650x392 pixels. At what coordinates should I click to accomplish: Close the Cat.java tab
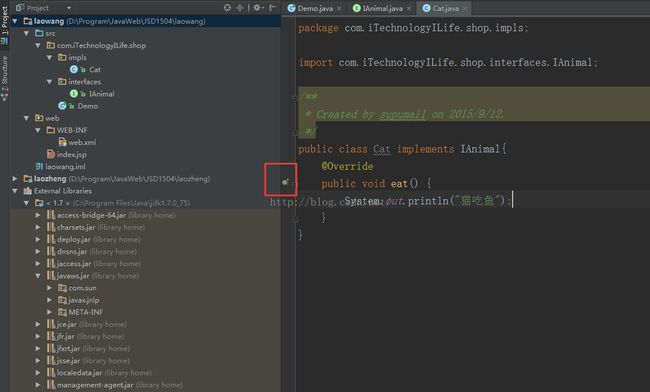pos(464,8)
